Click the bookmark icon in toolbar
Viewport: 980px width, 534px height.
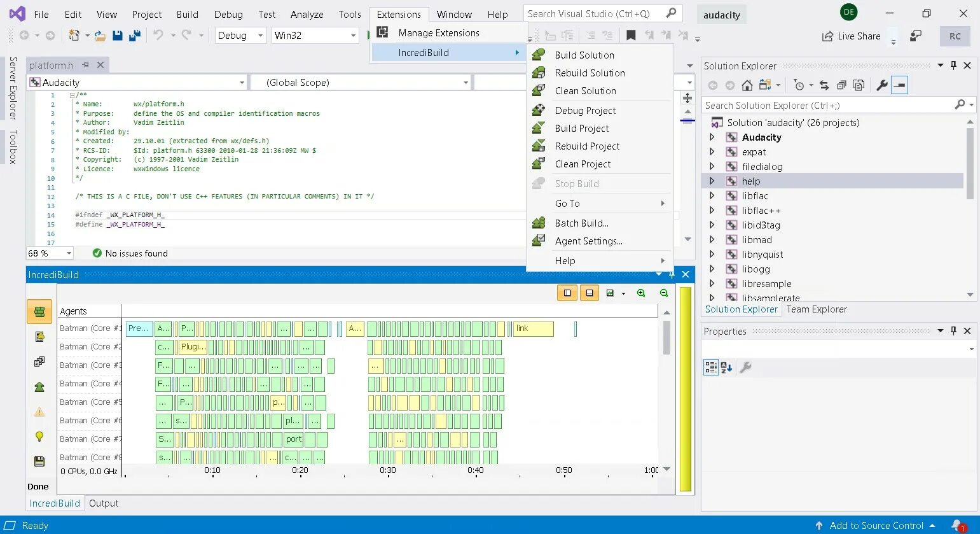[631, 36]
